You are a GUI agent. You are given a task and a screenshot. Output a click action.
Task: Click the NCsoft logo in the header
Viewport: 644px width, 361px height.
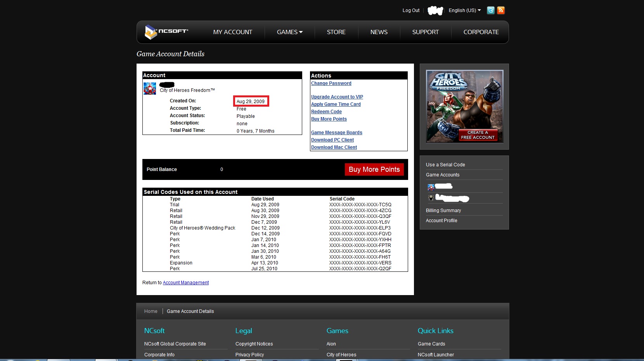[x=166, y=32]
